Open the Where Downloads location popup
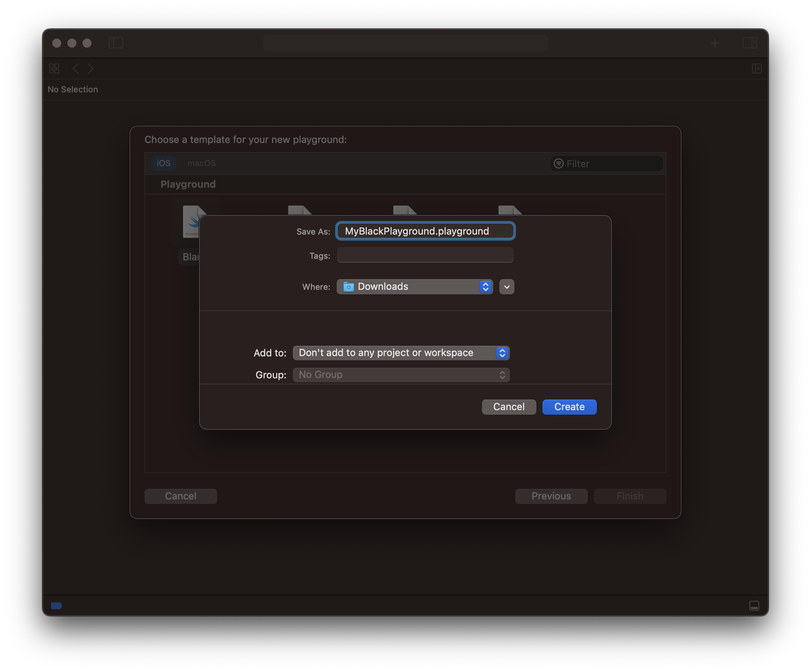This screenshot has width=811, height=672. coord(415,286)
